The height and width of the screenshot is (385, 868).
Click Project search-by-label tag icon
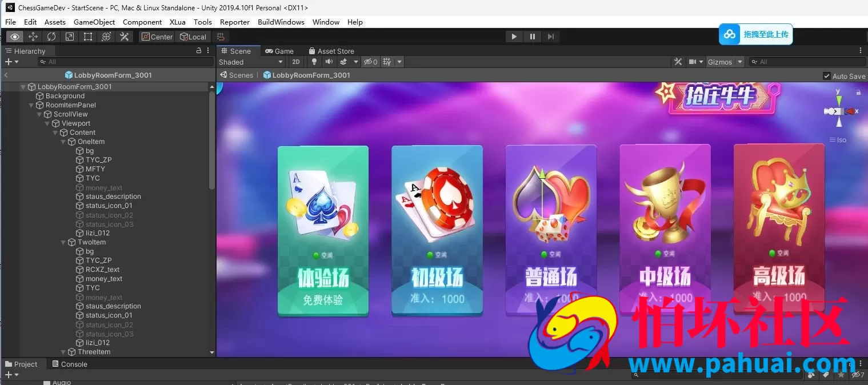click(826, 375)
